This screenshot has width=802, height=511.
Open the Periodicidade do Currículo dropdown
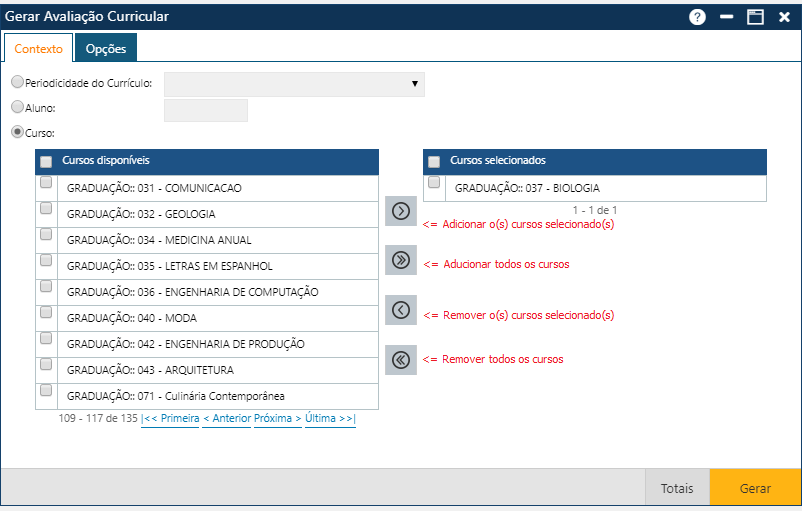coord(294,84)
